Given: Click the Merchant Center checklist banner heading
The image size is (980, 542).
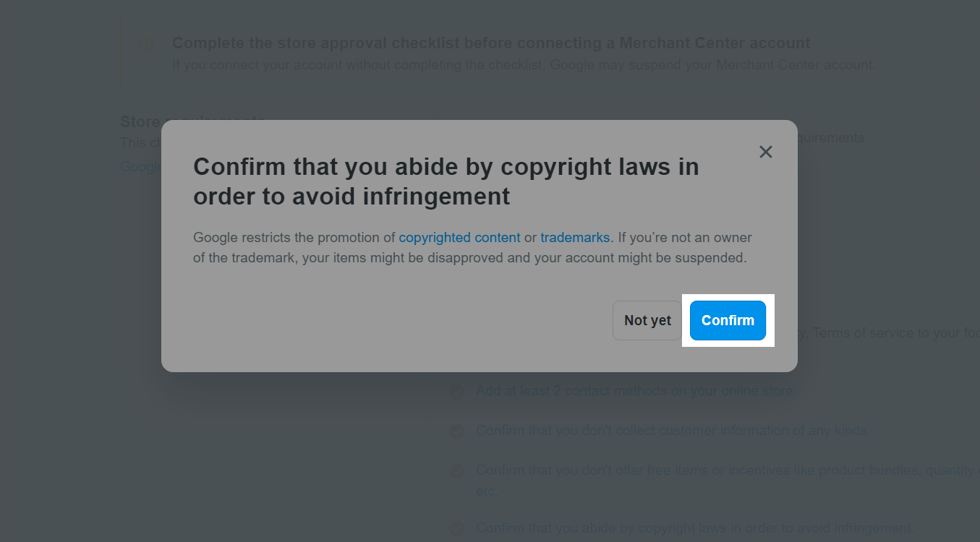Looking at the screenshot, I should tap(491, 43).
